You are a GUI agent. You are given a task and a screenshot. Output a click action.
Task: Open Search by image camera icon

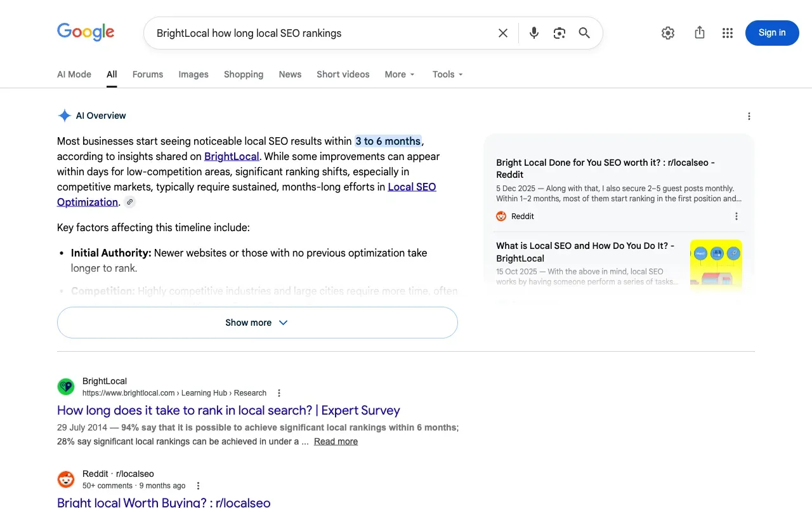click(x=559, y=33)
